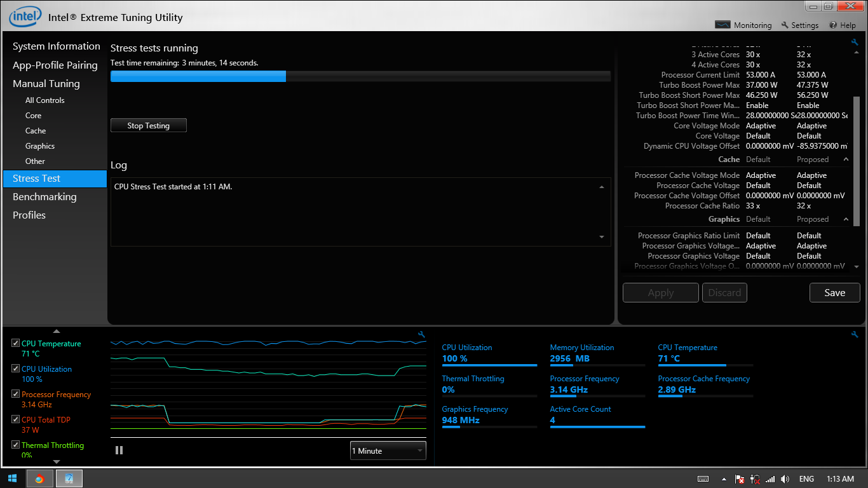Click the ENG language indicator

pyautogui.click(x=806, y=479)
